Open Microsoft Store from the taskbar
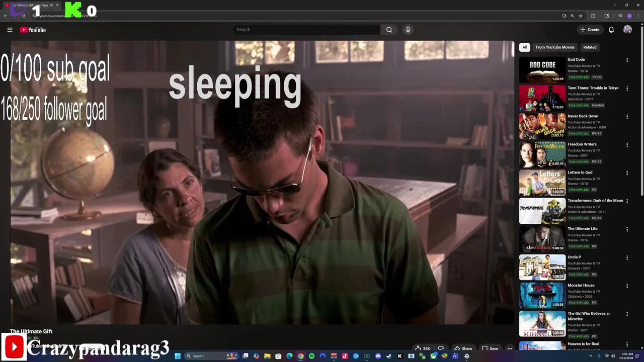Image resolution: width=644 pixels, height=362 pixels. (278, 356)
